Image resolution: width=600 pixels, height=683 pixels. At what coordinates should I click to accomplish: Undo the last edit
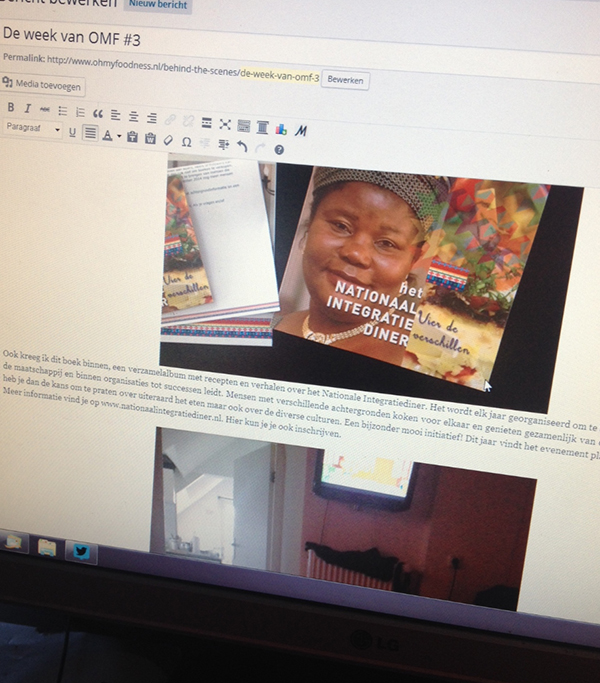click(x=242, y=146)
